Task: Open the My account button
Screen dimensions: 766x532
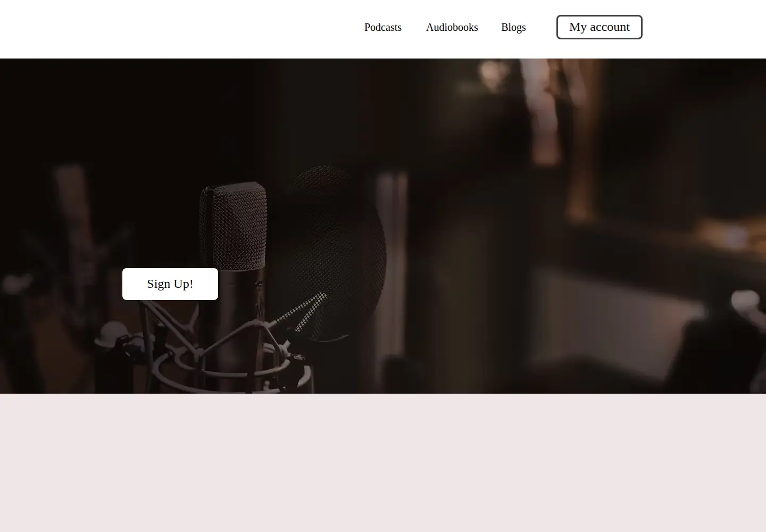Action: [x=600, y=27]
